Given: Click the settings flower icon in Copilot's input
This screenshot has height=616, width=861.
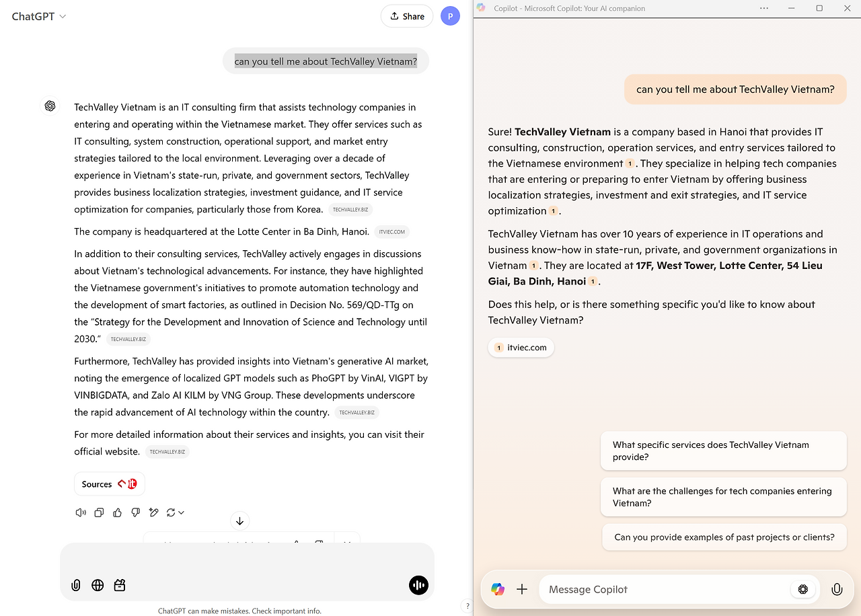Looking at the screenshot, I should (x=803, y=589).
